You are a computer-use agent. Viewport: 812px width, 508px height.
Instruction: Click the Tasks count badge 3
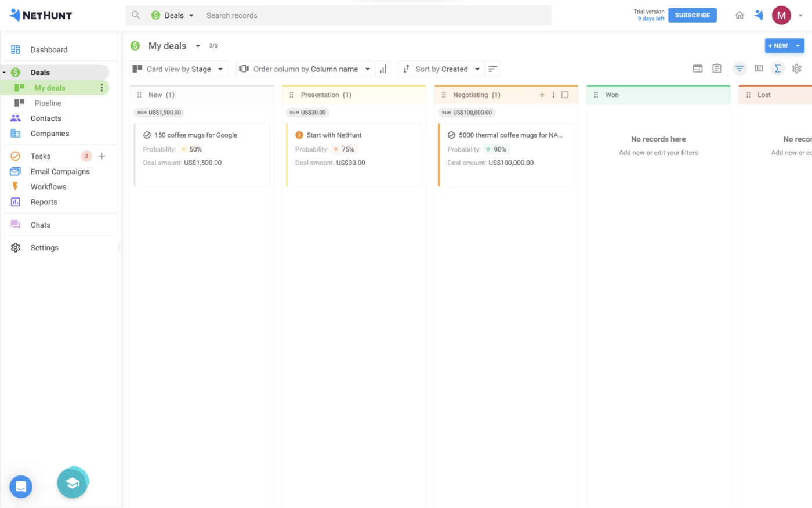86,156
